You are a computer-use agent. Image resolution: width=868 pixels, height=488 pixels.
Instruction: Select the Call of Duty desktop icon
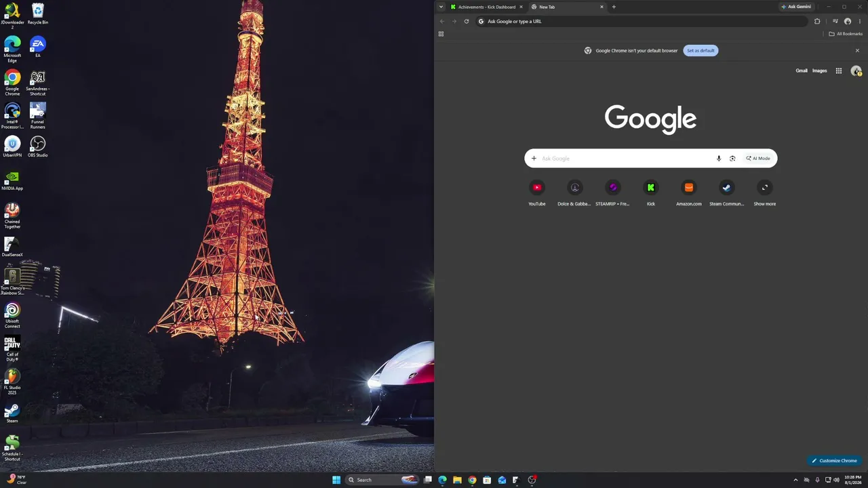[x=12, y=348]
